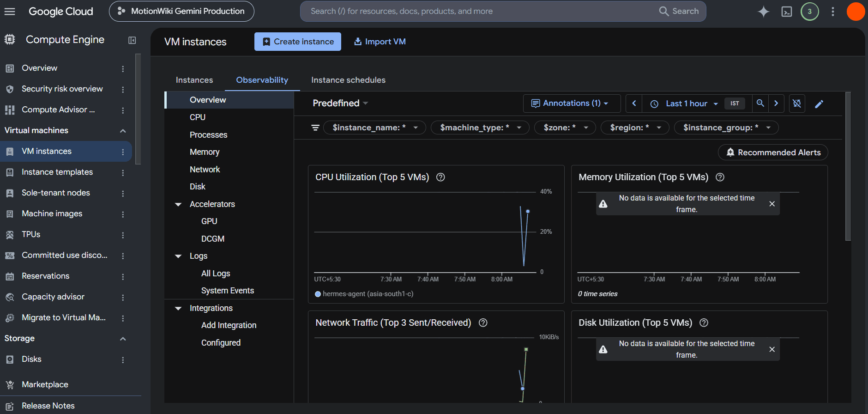
Task: Collapse the Storage section
Action: 123,339
